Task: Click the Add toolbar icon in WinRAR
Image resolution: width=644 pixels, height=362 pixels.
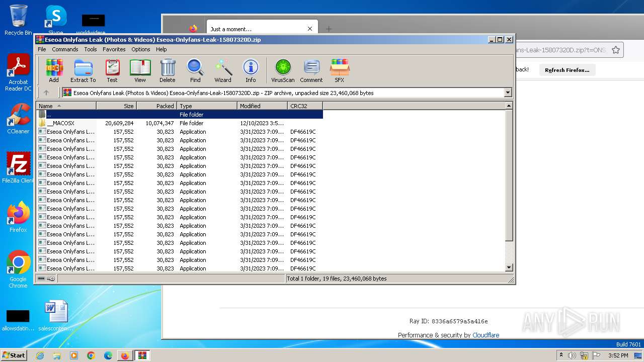Action: click(54, 70)
